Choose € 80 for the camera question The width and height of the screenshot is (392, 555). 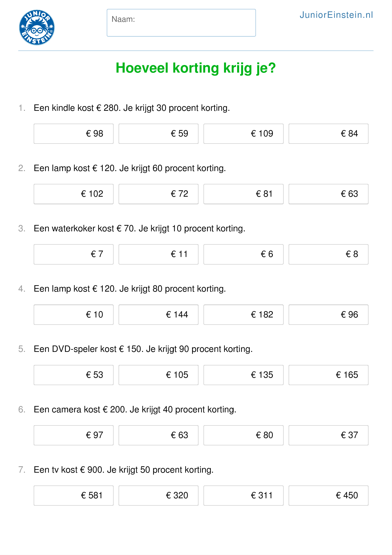click(x=244, y=435)
